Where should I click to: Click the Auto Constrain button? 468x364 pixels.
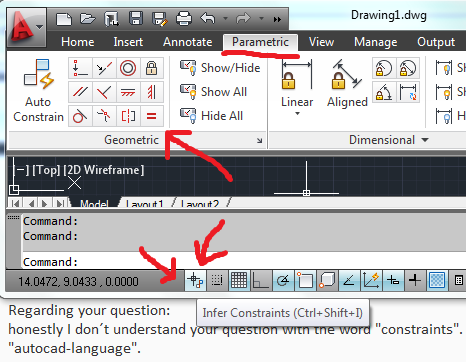click(38, 91)
